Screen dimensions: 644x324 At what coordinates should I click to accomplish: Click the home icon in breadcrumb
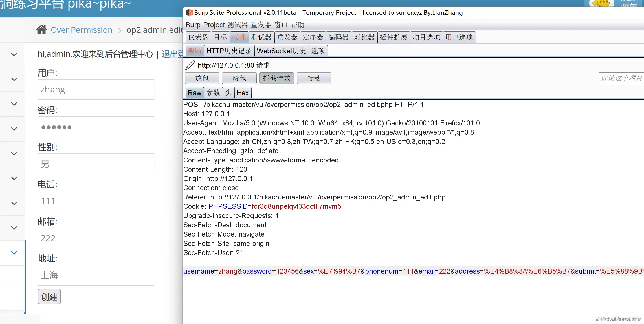41,30
